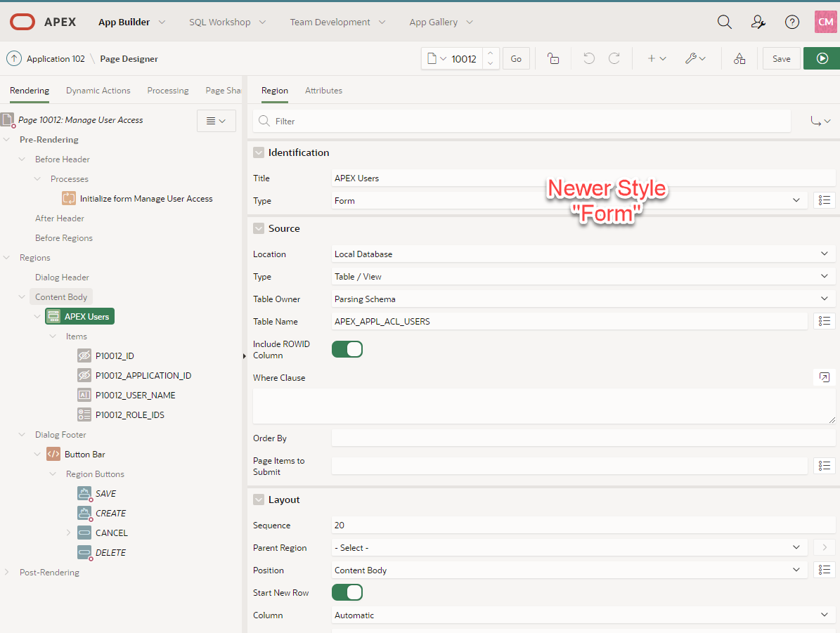840x633 pixels.
Task: Disable the Include ROWID Column toggle
Action: tap(347, 348)
